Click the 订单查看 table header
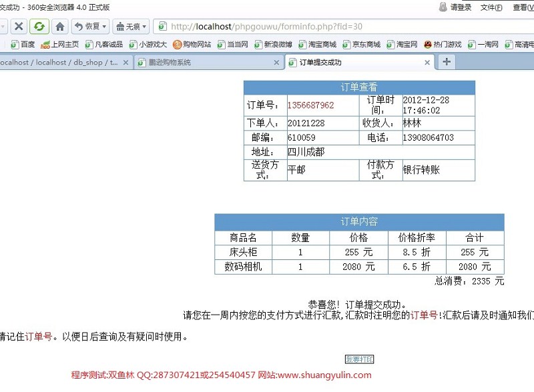Screen dimensions: 534x392 click(359, 87)
